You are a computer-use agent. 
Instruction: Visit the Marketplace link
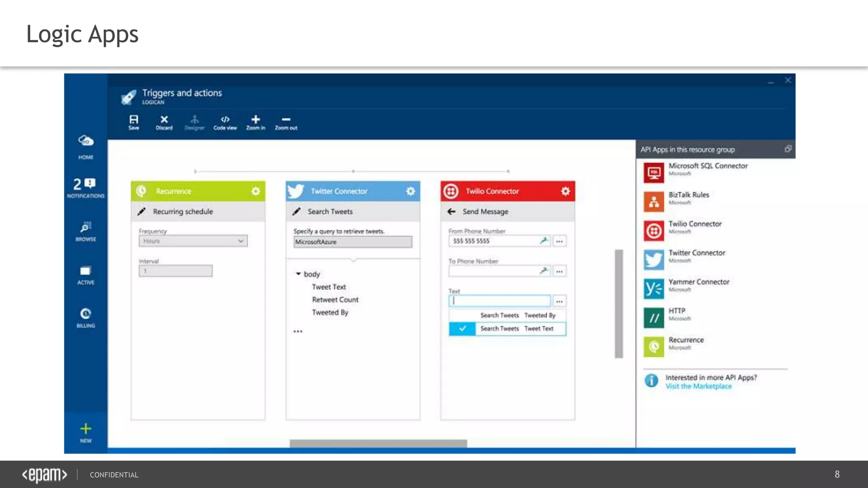(x=698, y=386)
